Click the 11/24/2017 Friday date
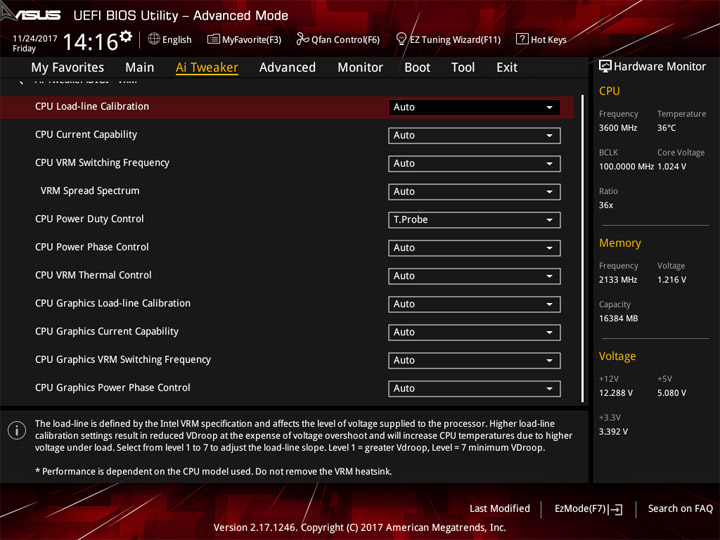The image size is (720, 540). tap(35, 43)
